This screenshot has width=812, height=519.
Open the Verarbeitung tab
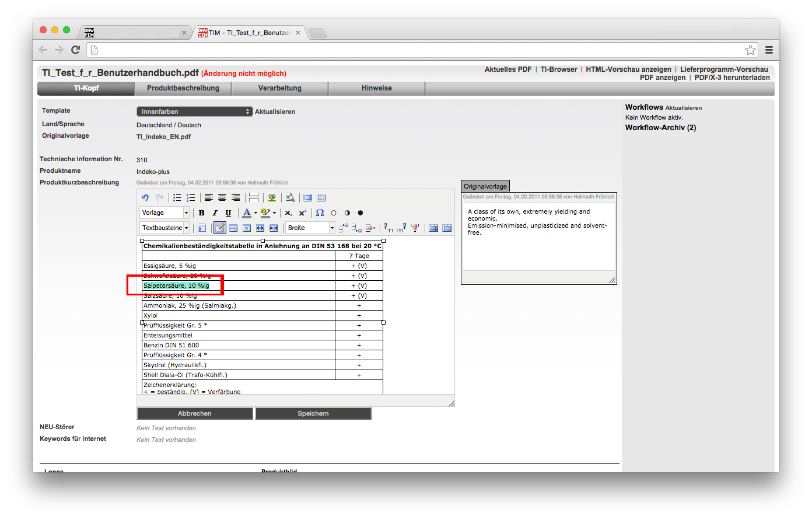click(280, 88)
